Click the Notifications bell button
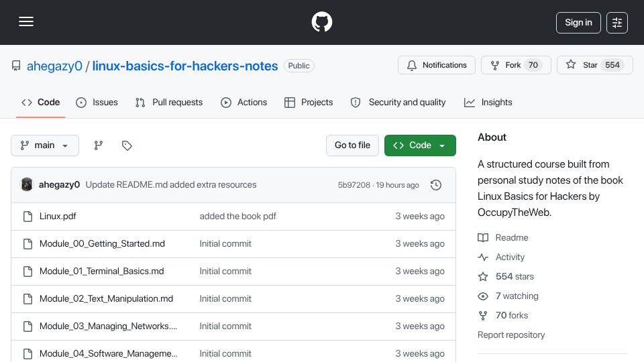Image resolution: width=644 pixels, height=362 pixels. coord(437,65)
